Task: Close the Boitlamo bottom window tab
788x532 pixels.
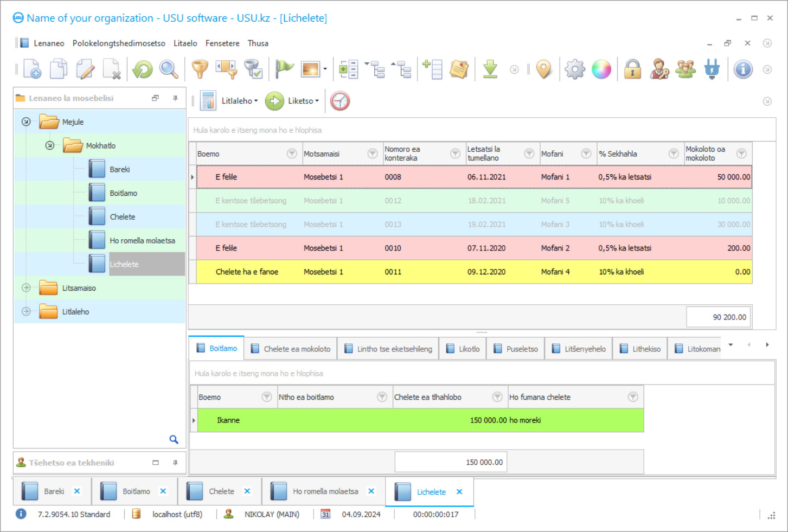Action: (163, 491)
